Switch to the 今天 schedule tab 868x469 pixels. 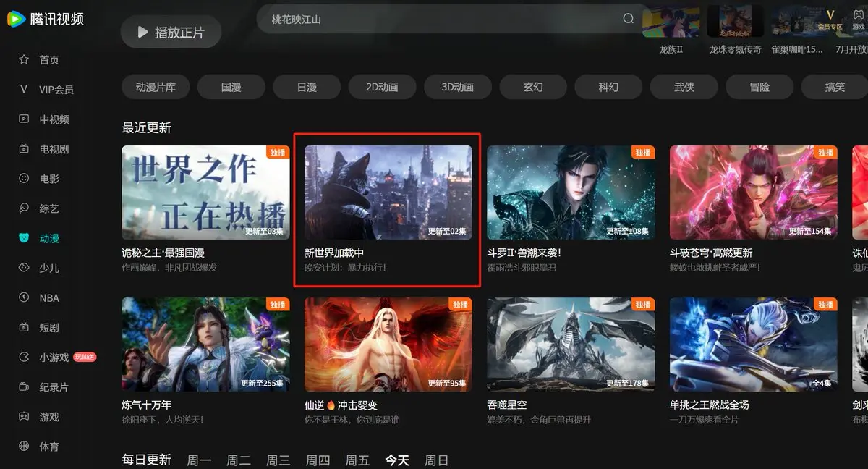point(397,460)
